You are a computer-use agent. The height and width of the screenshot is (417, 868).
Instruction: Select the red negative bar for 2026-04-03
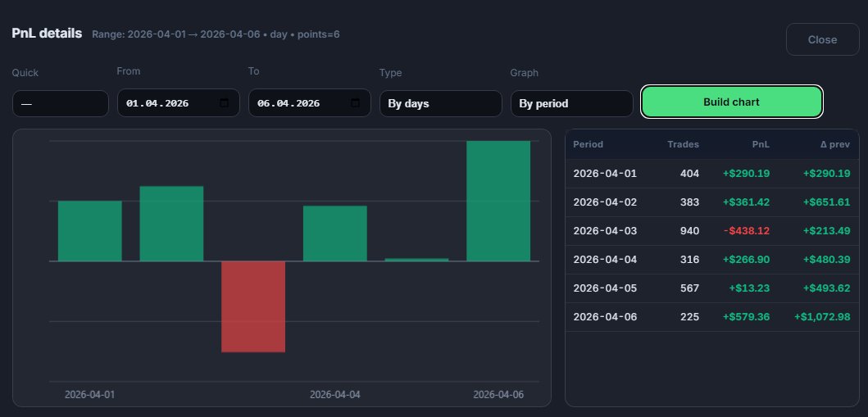coord(253,306)
